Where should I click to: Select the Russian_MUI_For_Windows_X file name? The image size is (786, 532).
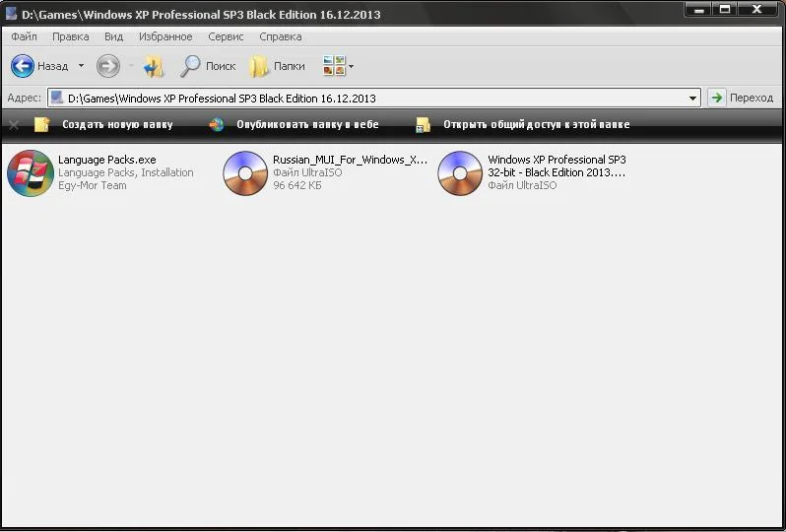click(350, 160)
